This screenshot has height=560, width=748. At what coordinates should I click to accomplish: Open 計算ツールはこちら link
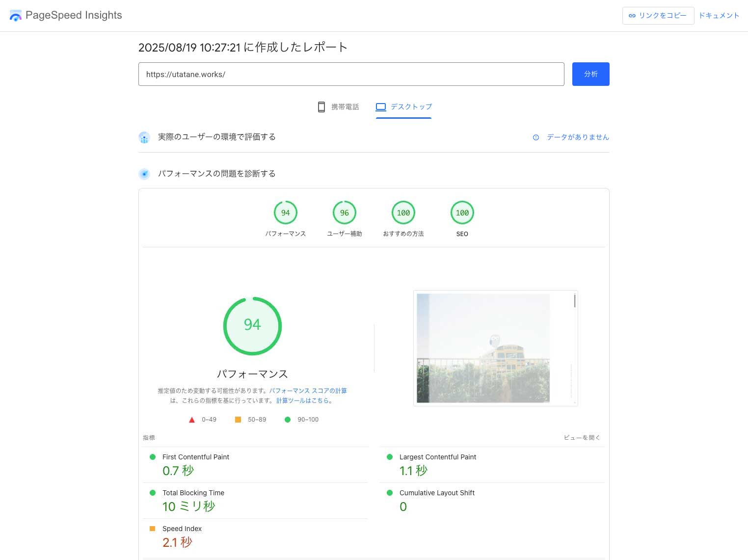302,400
